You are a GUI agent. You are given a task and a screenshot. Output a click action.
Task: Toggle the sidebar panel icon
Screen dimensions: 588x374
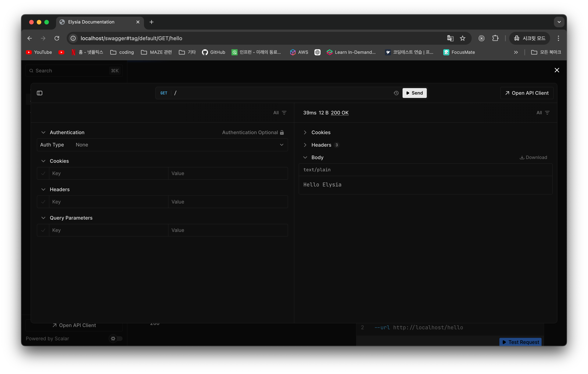pyautogui.click(x=40, y=93)
